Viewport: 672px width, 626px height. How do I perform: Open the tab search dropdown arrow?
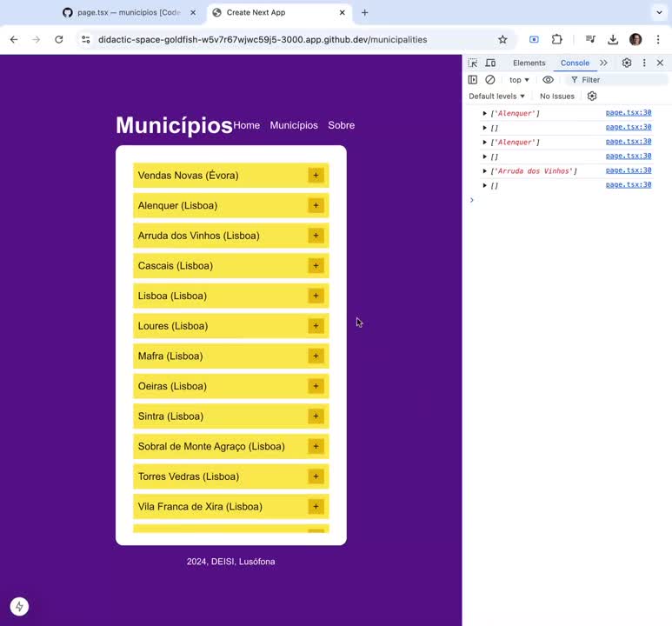point(659,12)
